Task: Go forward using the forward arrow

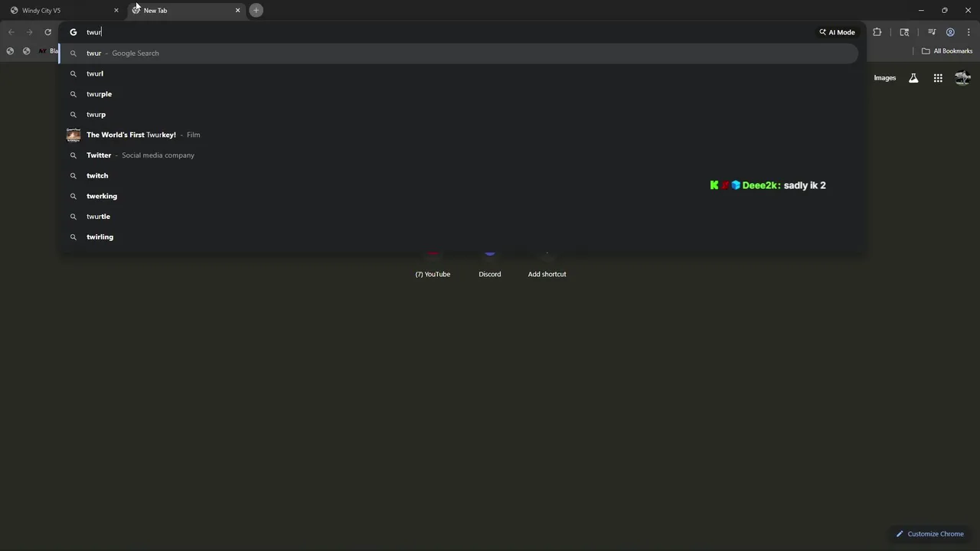Action: point(29,32)
